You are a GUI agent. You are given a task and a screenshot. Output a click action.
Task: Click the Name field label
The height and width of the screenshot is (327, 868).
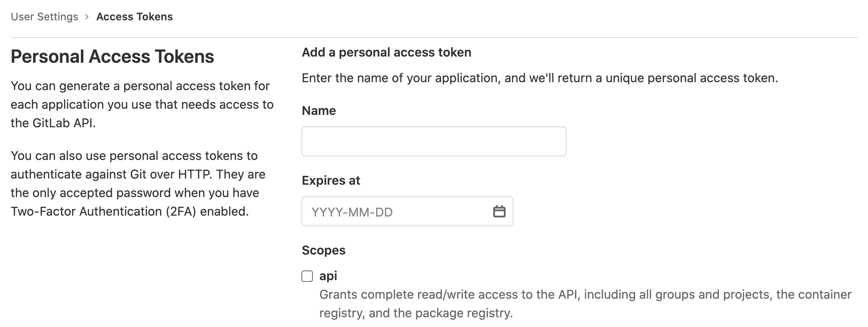(319, 110)
